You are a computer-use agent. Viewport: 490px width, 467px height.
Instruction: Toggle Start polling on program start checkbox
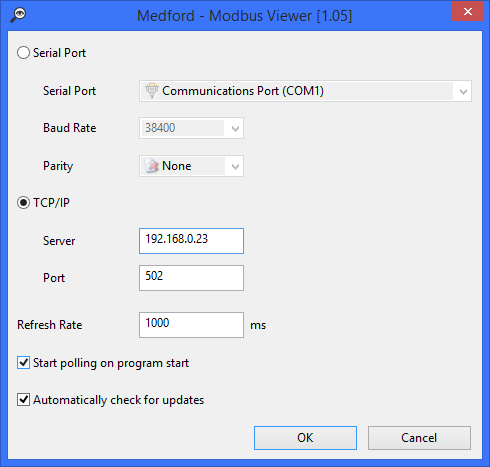point(23,363)
